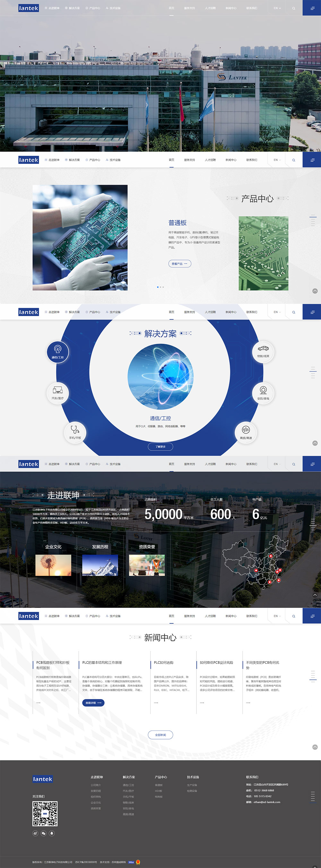Open the 高频/高速 waveform icon
The height and width of the screenshot is (868, 321).
pyautogui.click(x=246, y=432)
